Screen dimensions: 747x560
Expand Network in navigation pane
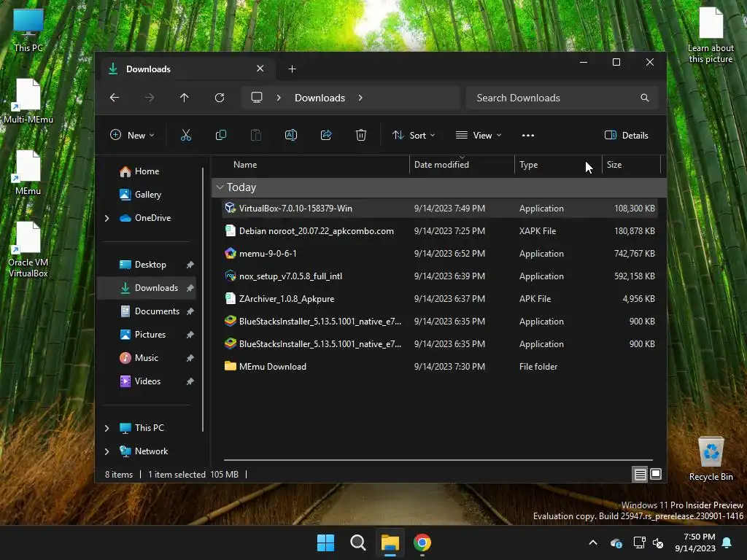click(x=107, y=451)
